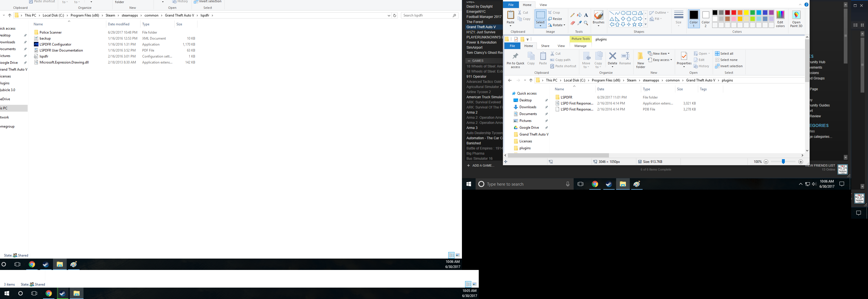Screen dimensions: 868x299
Task: Open VIEW FRIENDS LIST in Steam
Action: pyautogui.click(x=820, y=166)
